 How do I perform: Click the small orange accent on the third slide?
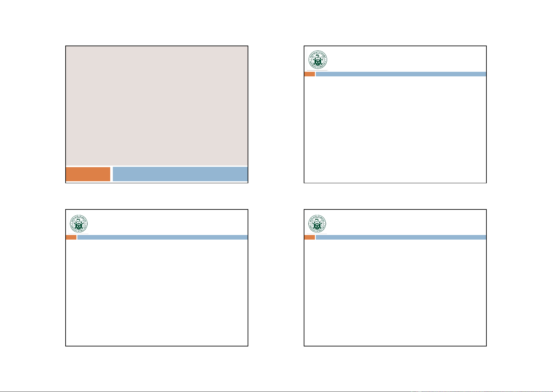click(71, 237)
